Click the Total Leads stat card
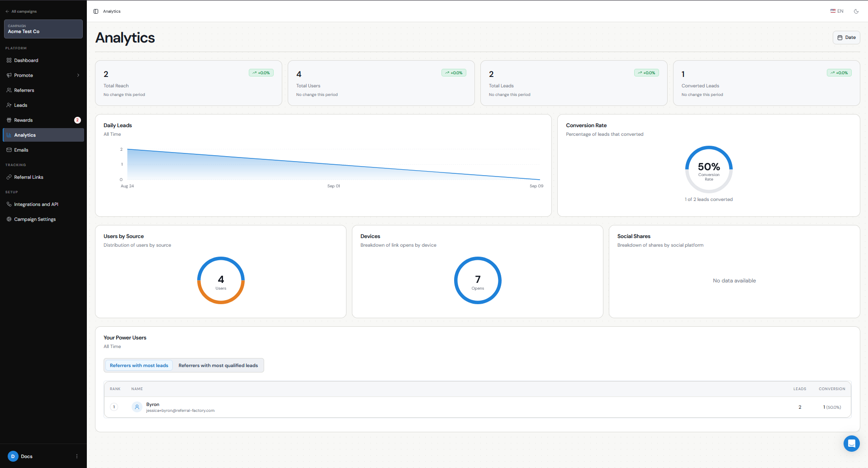 pyautogui.click(x=574, y=83)
